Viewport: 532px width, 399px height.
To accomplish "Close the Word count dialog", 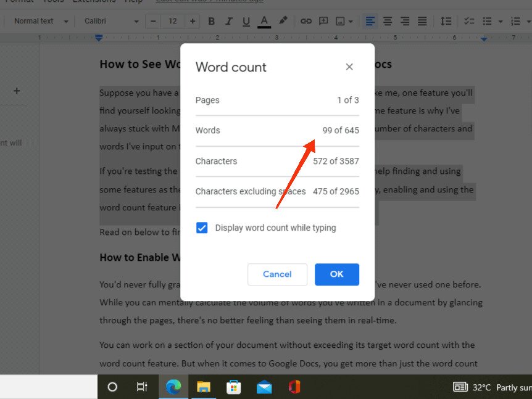I will [x=349, y=67].
